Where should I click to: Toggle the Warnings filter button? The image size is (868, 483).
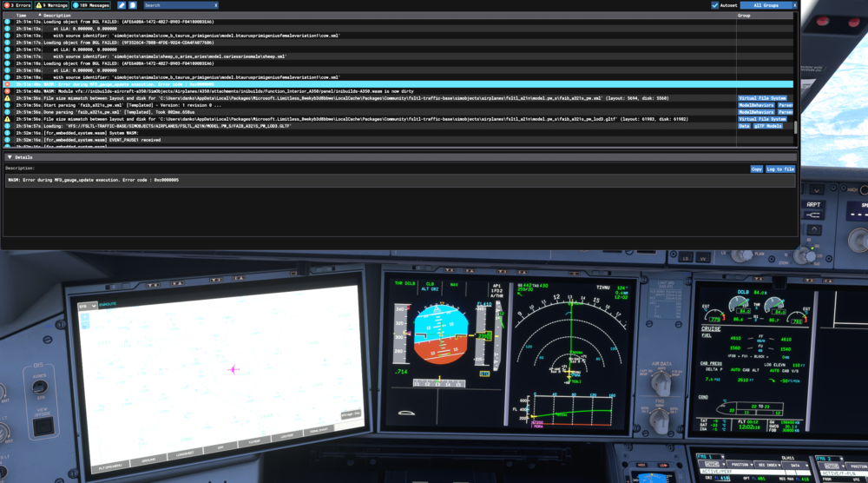coord(54,5)
